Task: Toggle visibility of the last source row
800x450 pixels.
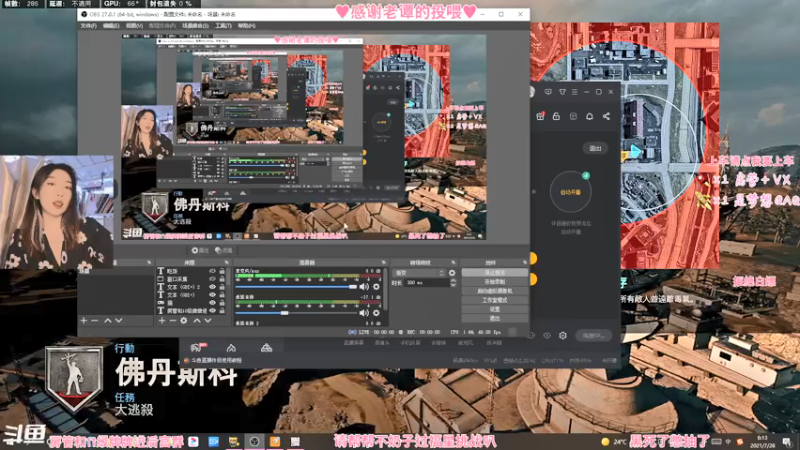Action: [212, 310]
